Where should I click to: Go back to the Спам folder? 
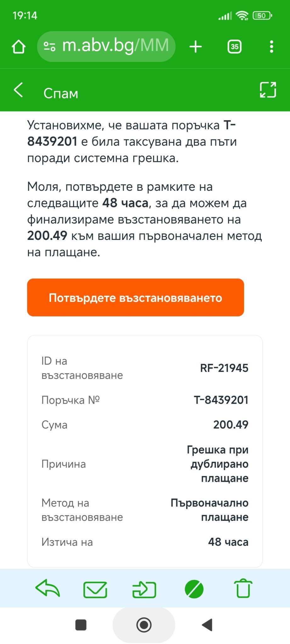click(x=19, y=90)
